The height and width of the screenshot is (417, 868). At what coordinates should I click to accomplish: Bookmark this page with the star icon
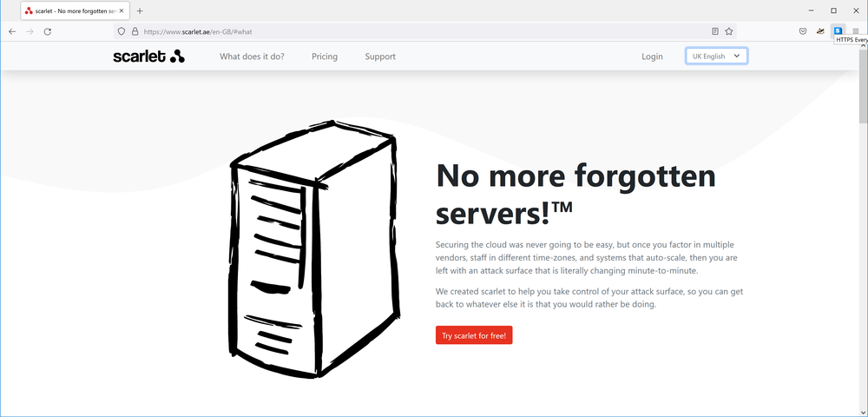(x=729, y=31)
